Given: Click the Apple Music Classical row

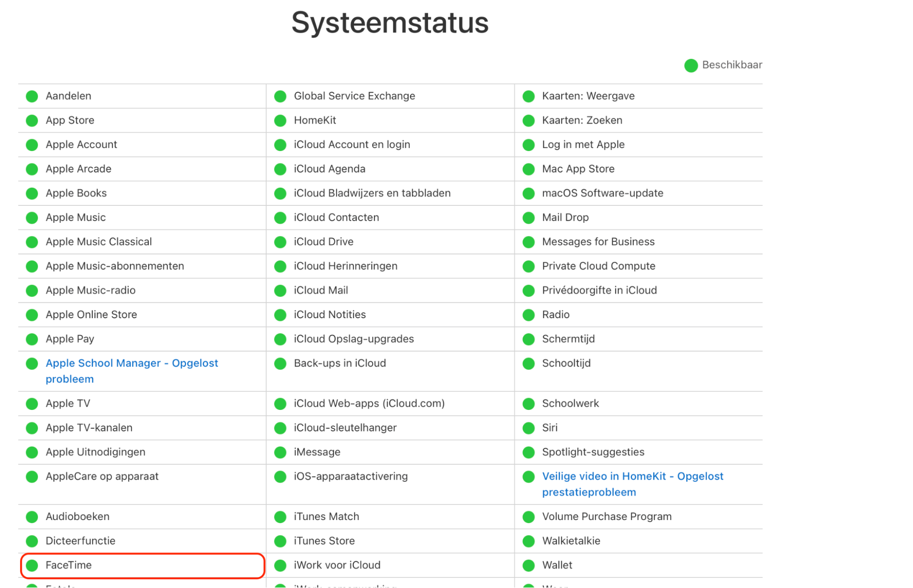Looking at the screenshot, I should pos(98,241).
